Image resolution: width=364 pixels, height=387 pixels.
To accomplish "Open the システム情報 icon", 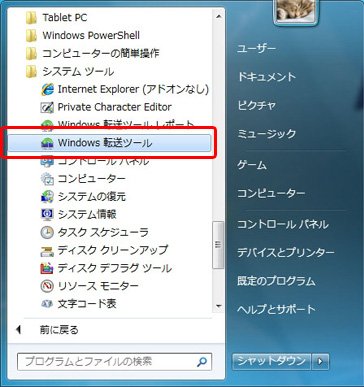I will click(x=47, y=214).
